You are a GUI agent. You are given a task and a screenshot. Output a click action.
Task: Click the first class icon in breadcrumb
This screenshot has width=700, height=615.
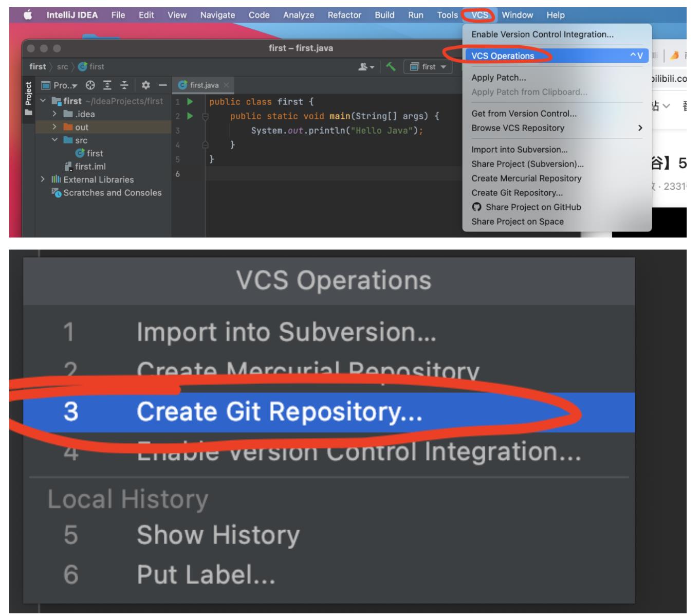point(82,66)
